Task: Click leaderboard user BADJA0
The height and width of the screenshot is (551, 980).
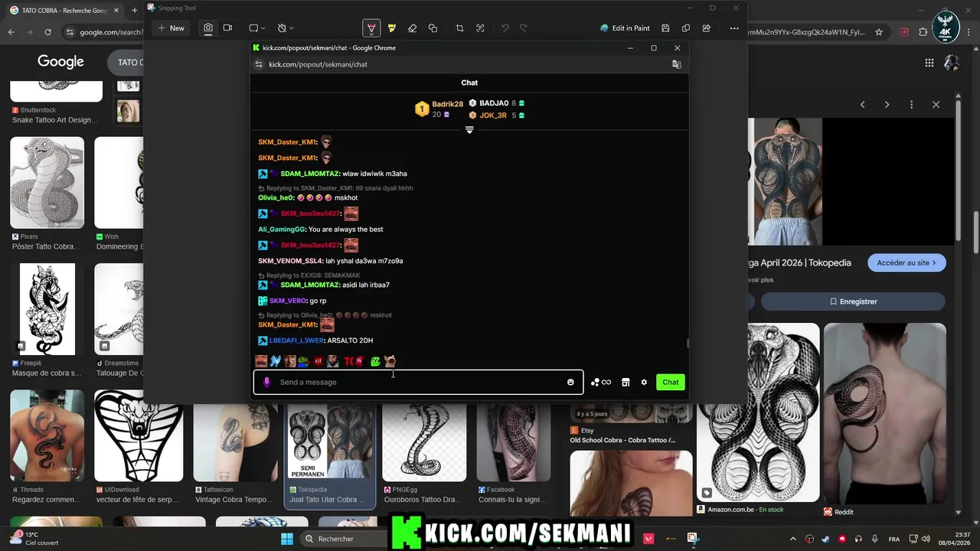Action: pyautogui.click(x=494, y=103)
